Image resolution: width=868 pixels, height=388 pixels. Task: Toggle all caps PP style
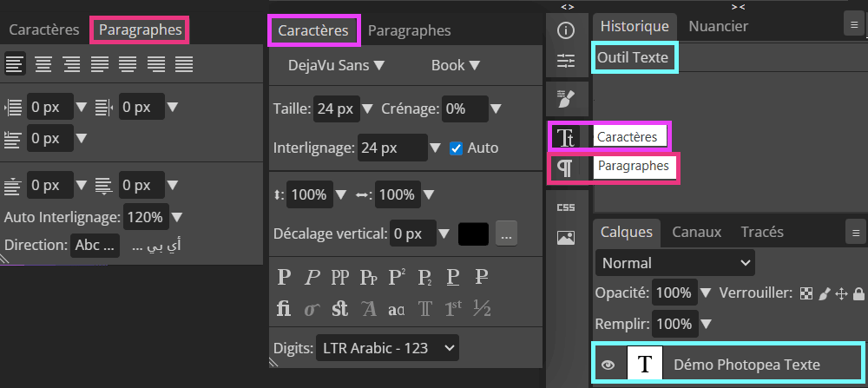(340, 277)
